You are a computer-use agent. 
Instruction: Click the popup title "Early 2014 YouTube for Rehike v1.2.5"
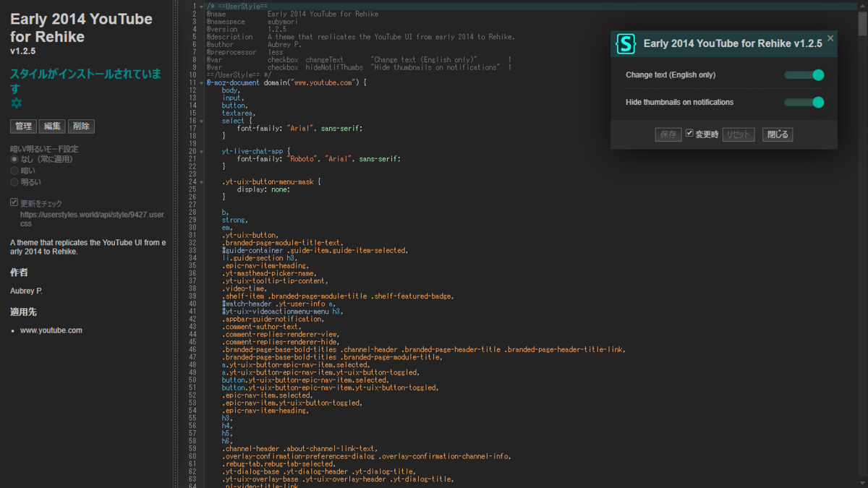[733, 43]
